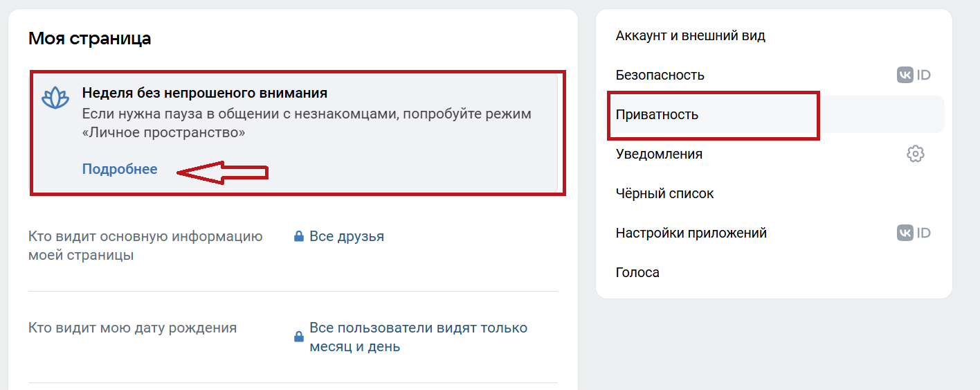Open notification settings via the gear icon
Viewport: 980px width, 390px height.
(x=915, y=154)
